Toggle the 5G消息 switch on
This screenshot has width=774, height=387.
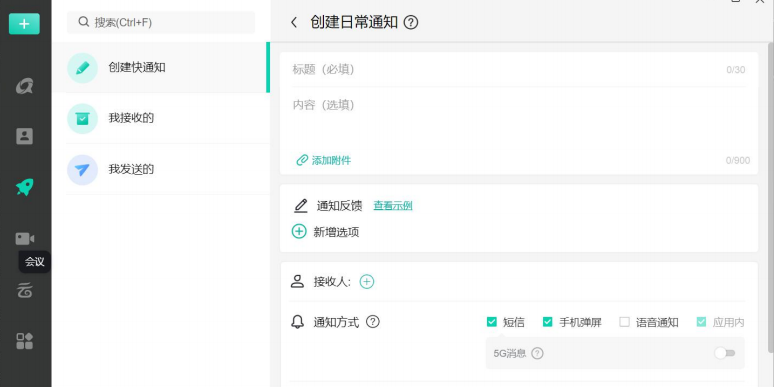coord(725,353)
